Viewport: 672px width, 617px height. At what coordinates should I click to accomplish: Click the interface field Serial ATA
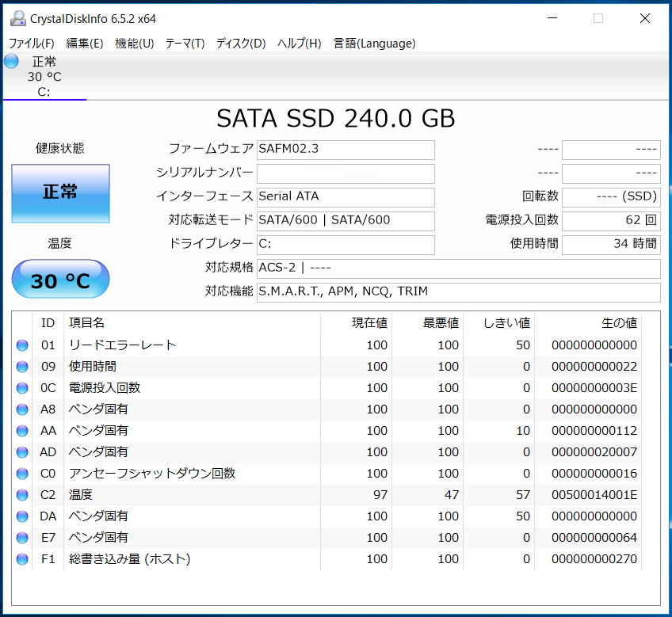pyautogui.click(x=346, y=197)
